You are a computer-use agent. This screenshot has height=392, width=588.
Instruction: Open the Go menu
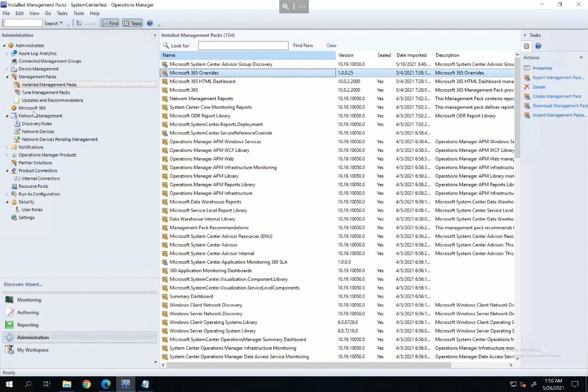click(x=48, y=13)
